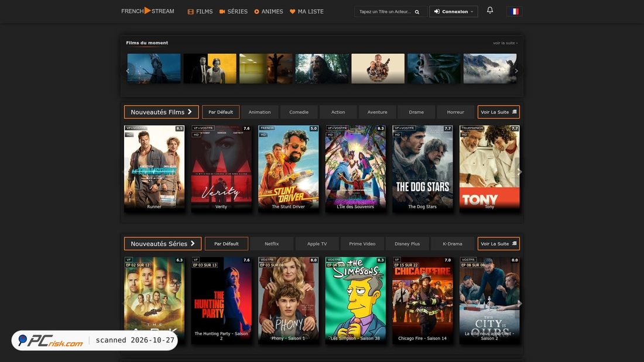Select the French flag language icon
644x362 pixels.
pyautogui.click(x=514, y=12)
